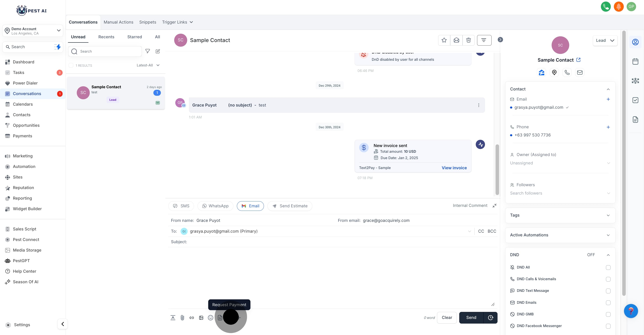
Task: Click the compose new message pencil icon
Action: 158,51
